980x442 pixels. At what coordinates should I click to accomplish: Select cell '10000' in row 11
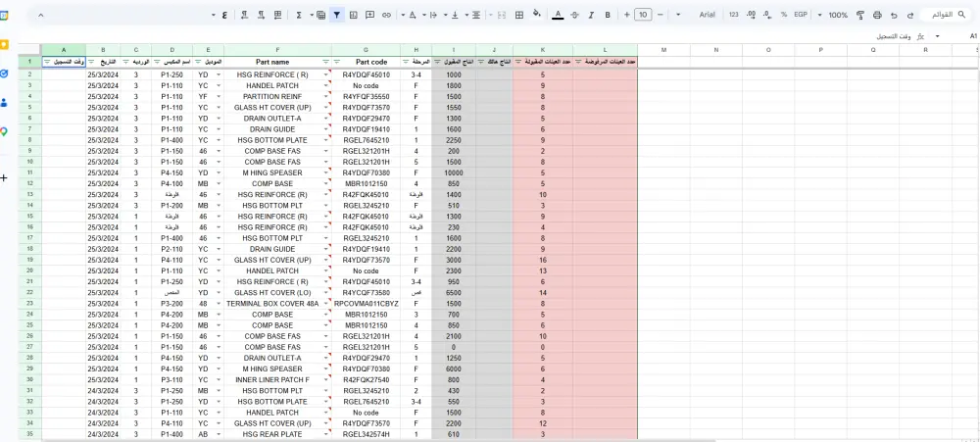[x=454, y=172]
